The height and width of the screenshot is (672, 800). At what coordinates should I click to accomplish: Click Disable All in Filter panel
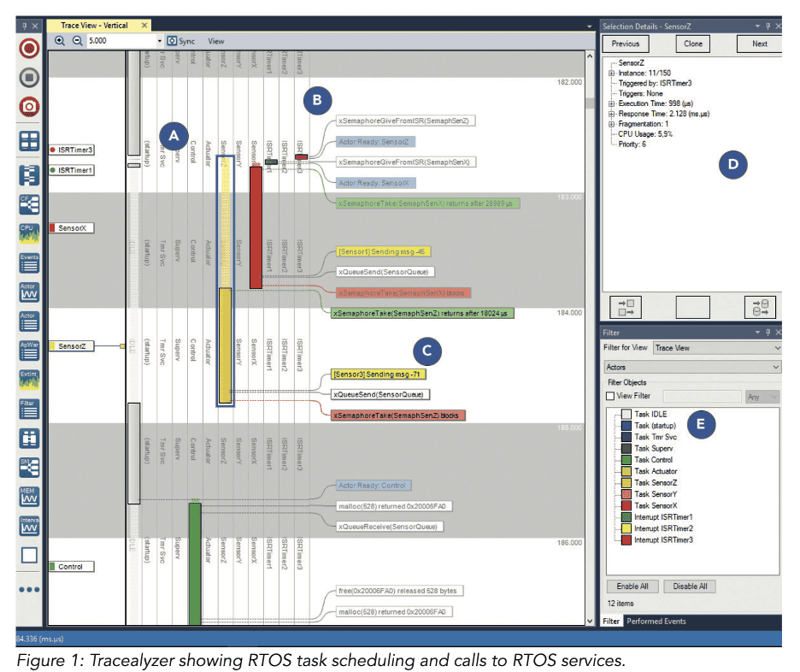click(690, 587)
